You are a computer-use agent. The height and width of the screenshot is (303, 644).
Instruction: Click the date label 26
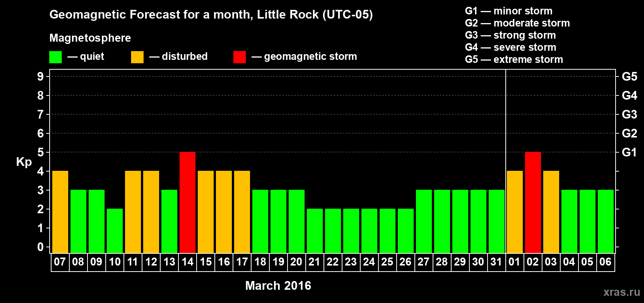coord(405,262)
